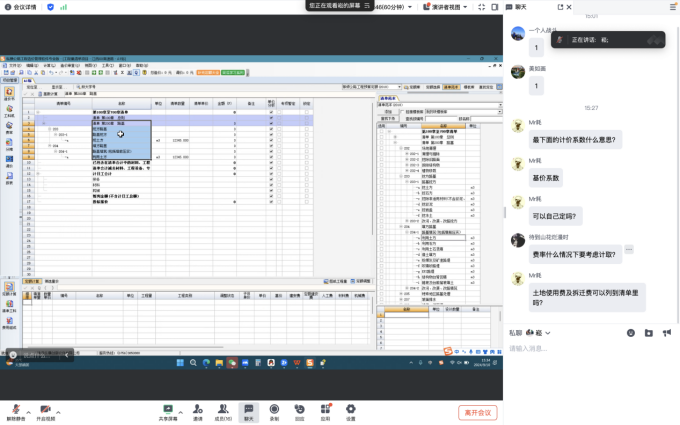The height and width of the screenshot is (425, 680).
Task: Switch to the 项目管理 tab in the shared app
Action: coord(10,80)
